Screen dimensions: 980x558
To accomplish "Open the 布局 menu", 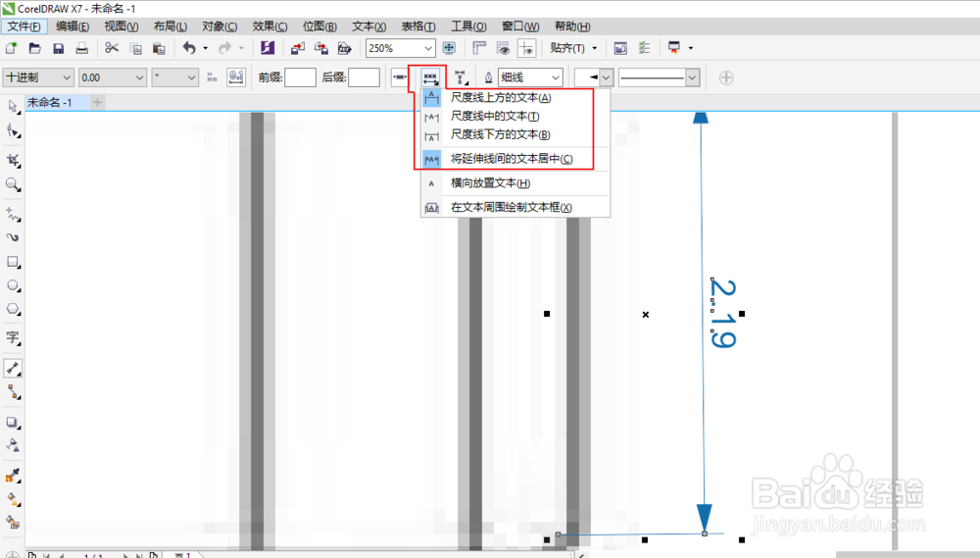I will pos(170,26).
